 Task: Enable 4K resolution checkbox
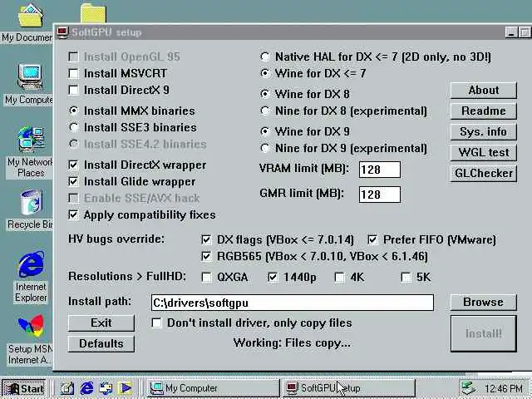339,277
